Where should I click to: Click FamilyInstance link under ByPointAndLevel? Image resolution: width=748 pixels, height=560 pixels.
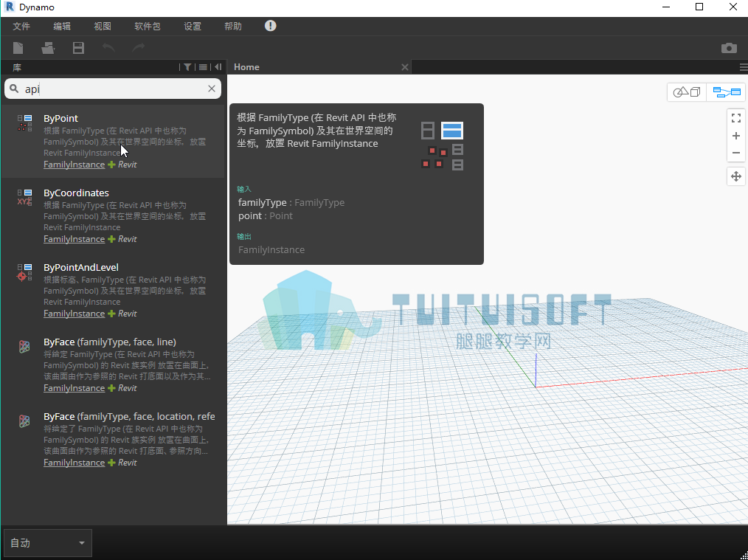[74, 314]
